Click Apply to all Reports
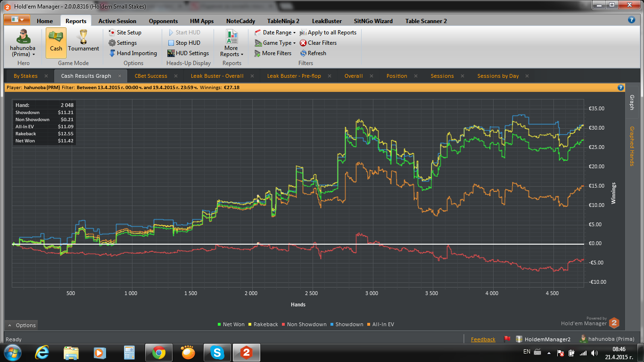The height and width of the screenshot is (362, 644). 328,33
